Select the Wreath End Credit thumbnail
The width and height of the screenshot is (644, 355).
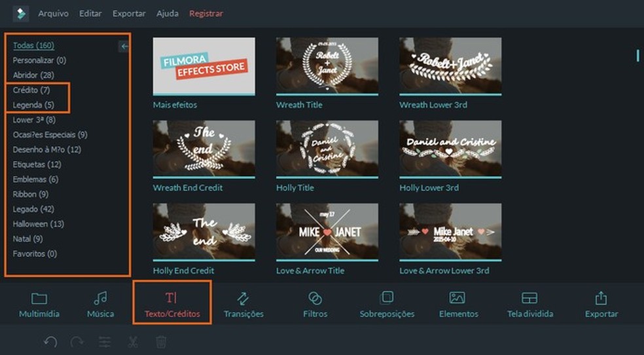pos(204,149)
